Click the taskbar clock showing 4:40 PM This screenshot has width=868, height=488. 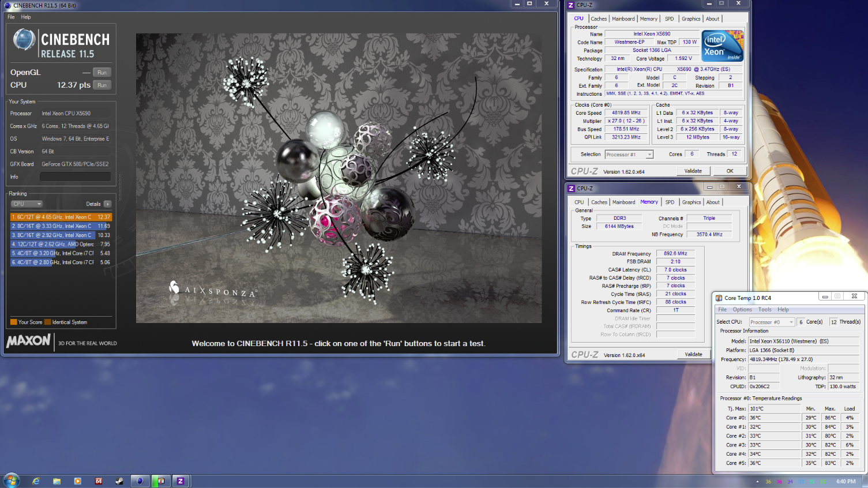click(x=846, y=481)
